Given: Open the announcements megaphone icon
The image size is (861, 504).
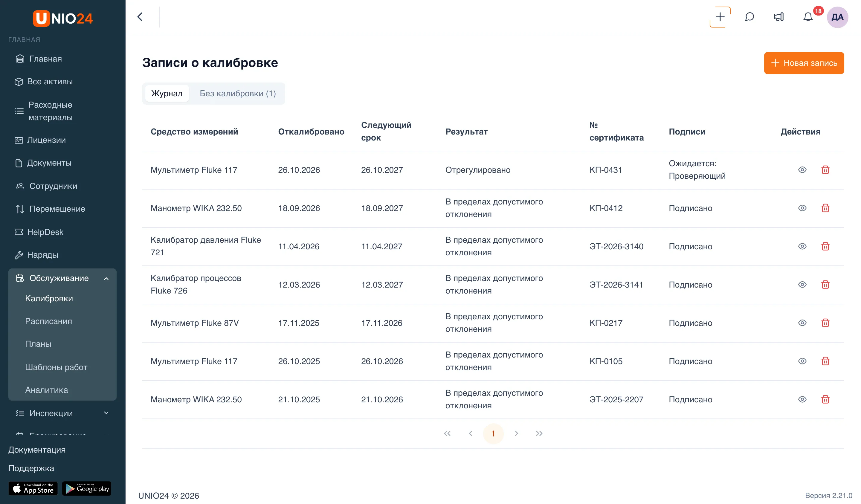Looking at the screenshot, I should coord(779,17).
